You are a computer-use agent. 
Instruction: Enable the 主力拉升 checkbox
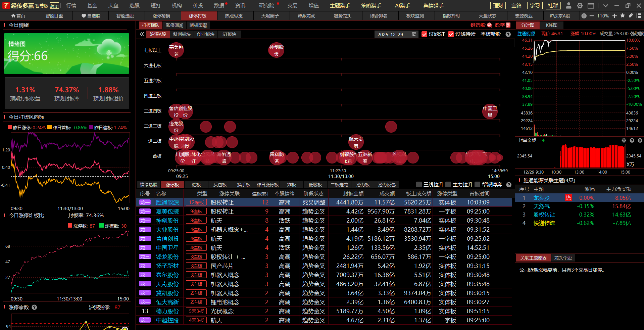pos(448,185)
